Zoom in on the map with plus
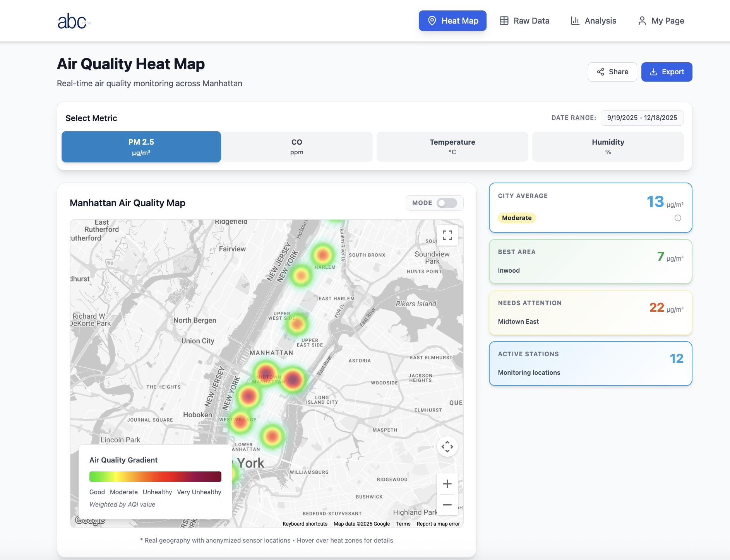Image resolution: width=730 pixels, height=560 pixels. click(447, 484)
